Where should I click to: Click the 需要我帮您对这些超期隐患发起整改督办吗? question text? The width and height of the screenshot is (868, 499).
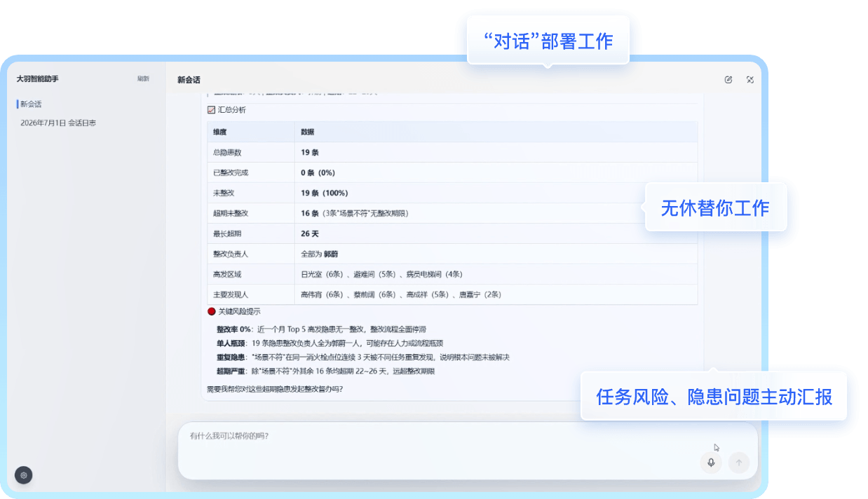[x=275, y=388]
